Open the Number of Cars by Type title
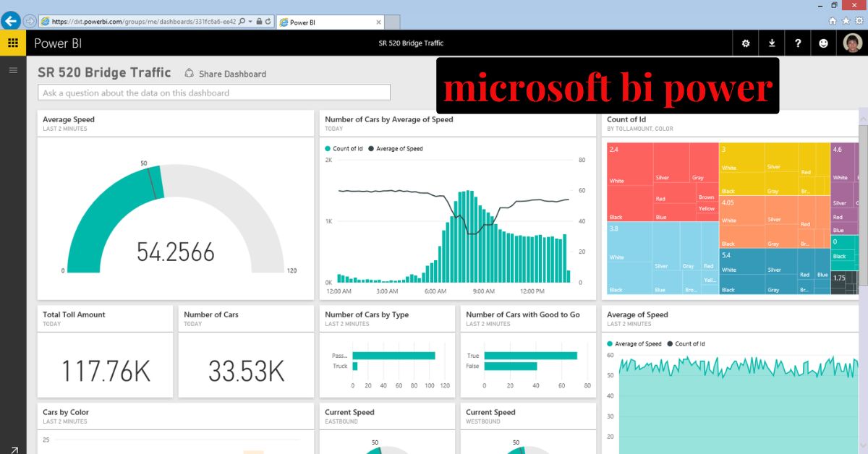Image resolution: width=868 pixels, height=454 pixels. [x=367, y=314]
